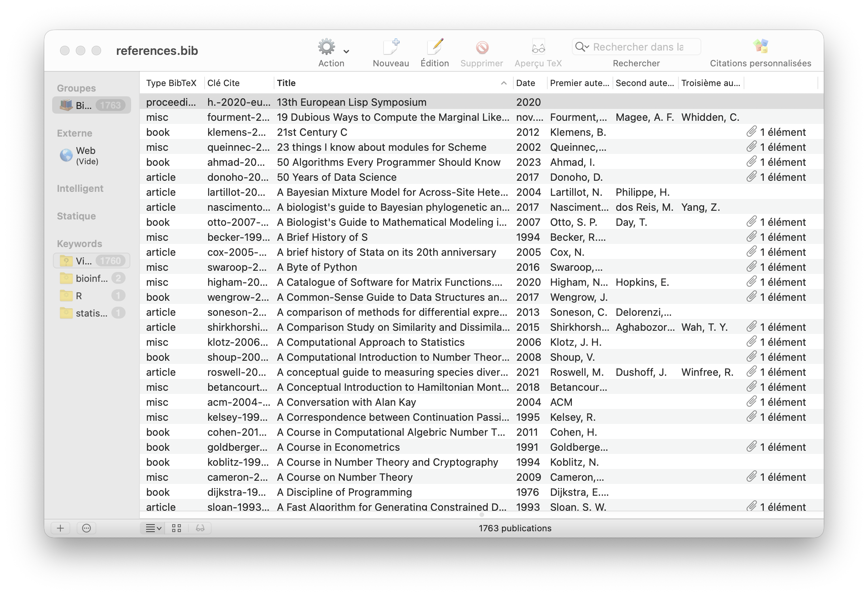Click cite key dijkstra-19... cell
Screen dimensions: 868x596
(x=237, y=492)
